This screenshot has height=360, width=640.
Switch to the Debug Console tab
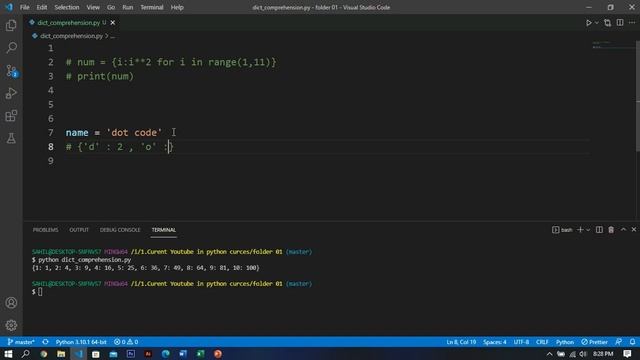[x=120, y=230]
